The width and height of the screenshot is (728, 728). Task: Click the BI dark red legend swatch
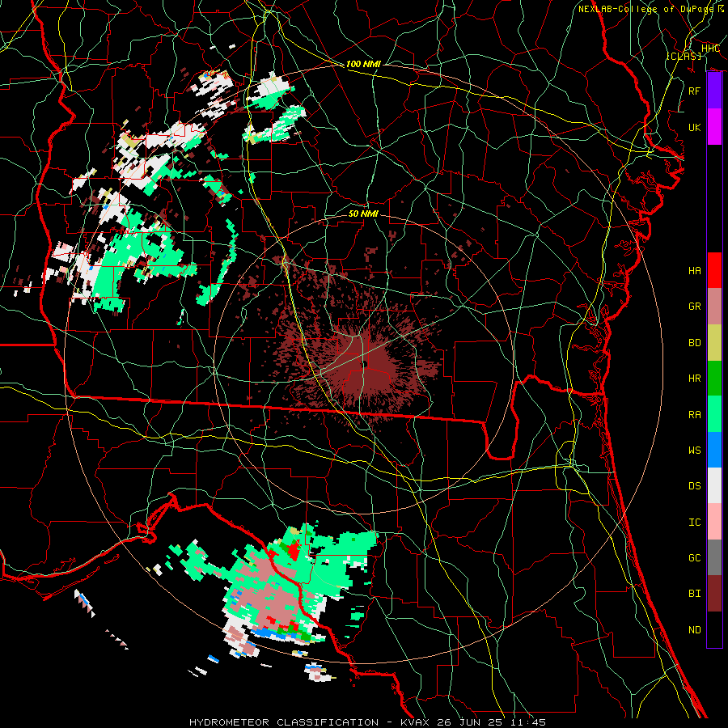pos(714,594)
